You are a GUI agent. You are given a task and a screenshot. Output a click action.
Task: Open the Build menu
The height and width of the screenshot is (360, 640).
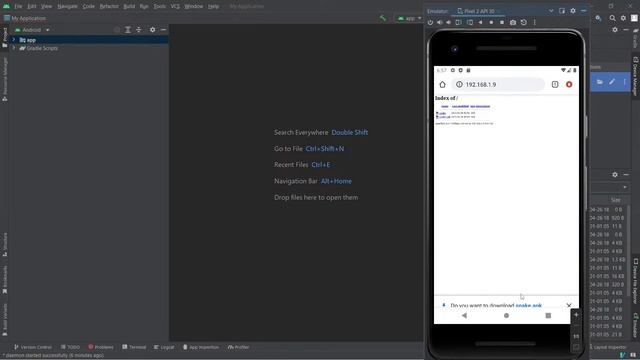point(129,7)
